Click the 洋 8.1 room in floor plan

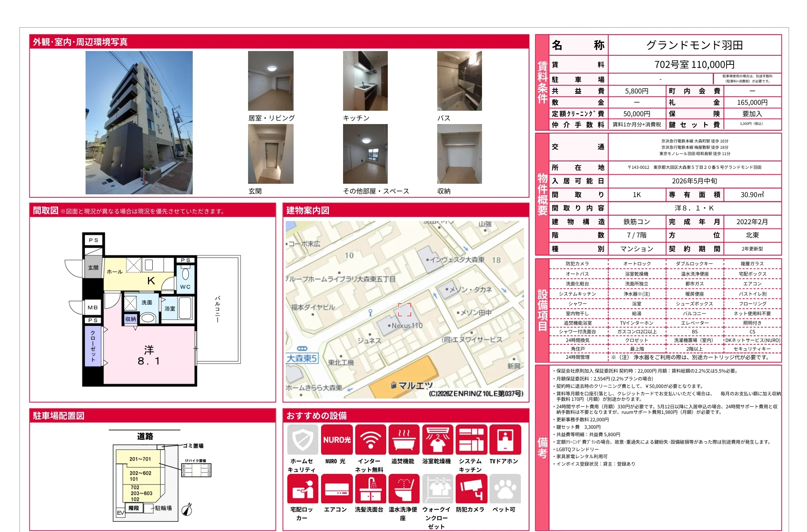coord(149,355)
